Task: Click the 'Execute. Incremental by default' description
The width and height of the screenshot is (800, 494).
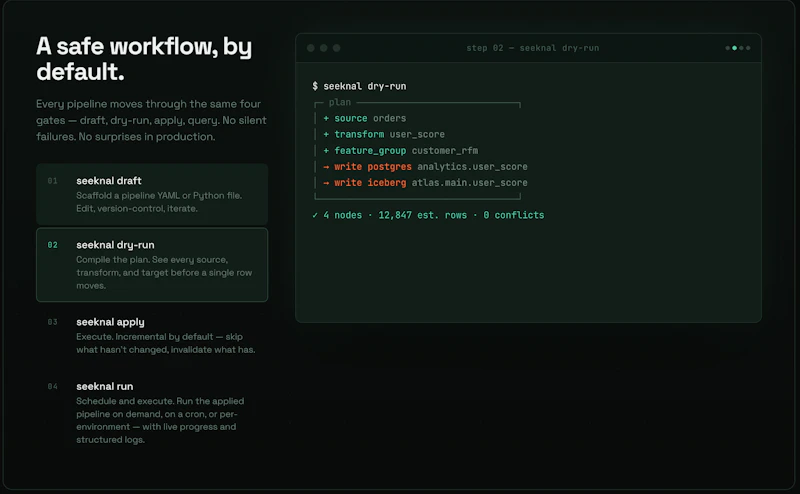Action: point(166,343)
